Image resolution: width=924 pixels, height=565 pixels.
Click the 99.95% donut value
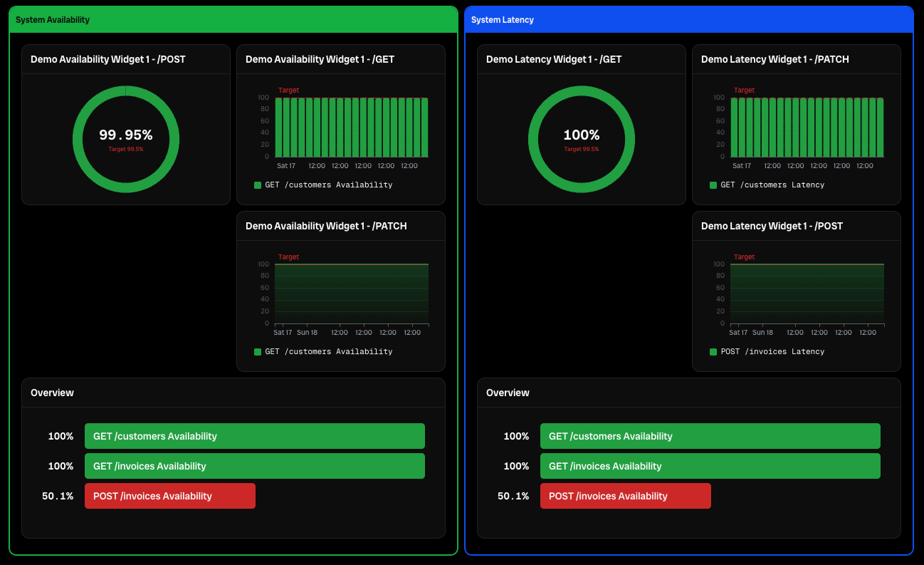pyautogui.click(x=126, y=135)
